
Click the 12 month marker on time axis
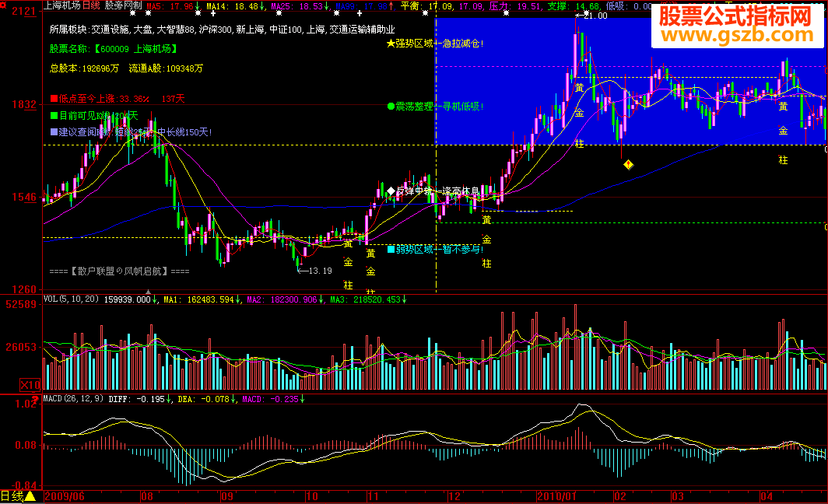pyautogui.click(x=454, y=497)
